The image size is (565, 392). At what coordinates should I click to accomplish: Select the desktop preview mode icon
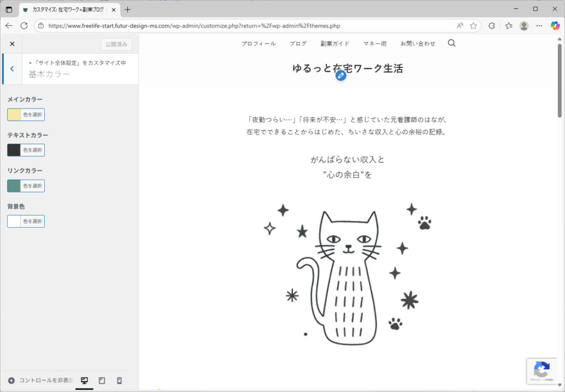click(84, 380)
